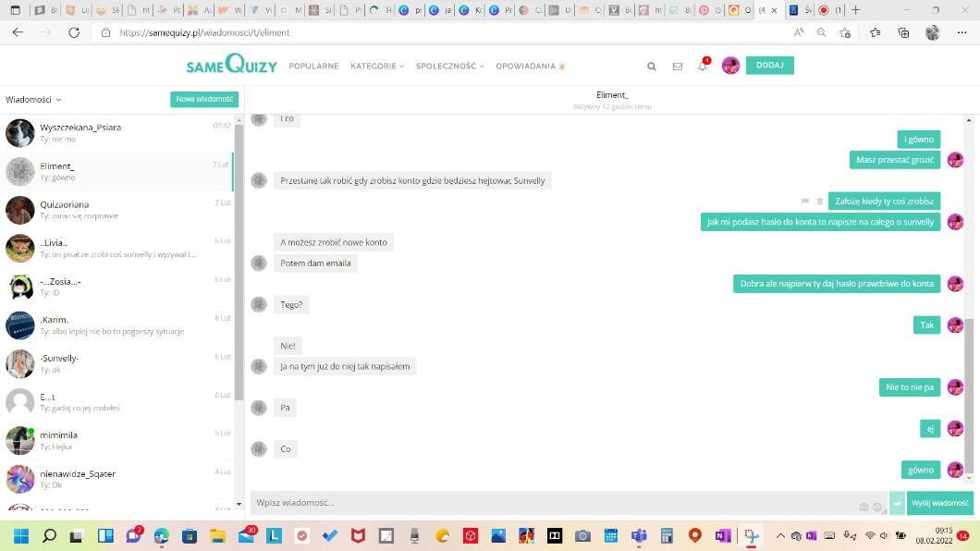Open the POPULARNE menu item
The width and height of the screenshot is (980, 551).
[x=313, y=67]
